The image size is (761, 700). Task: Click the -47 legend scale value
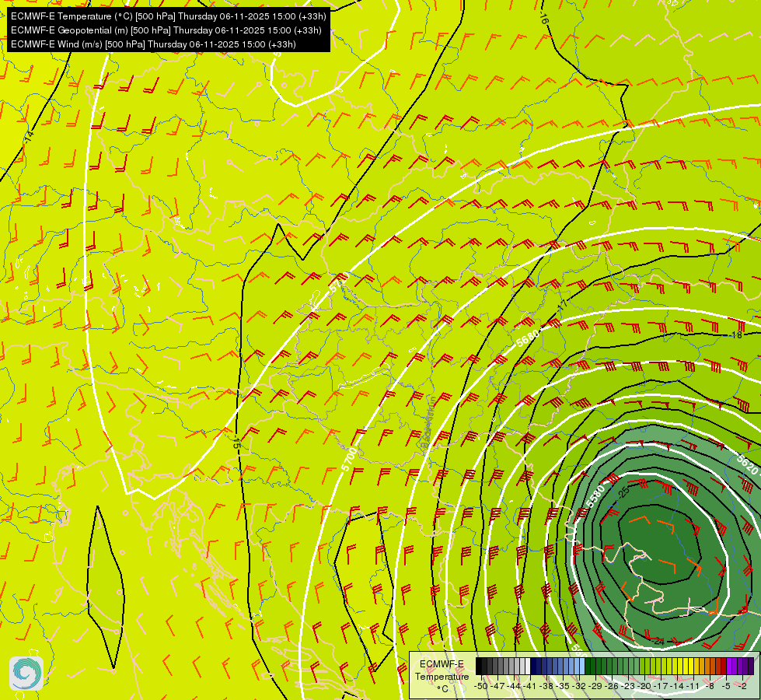[x=497, y=686]
